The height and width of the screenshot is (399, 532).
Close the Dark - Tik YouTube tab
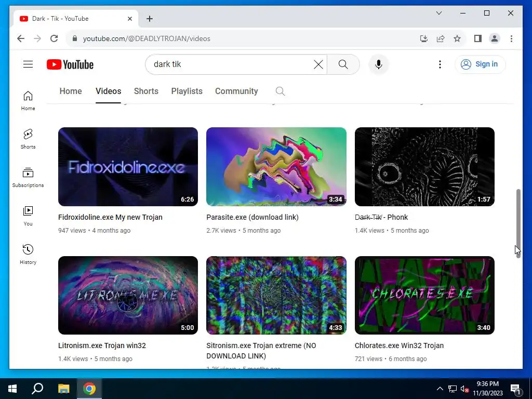pos(129,19)
